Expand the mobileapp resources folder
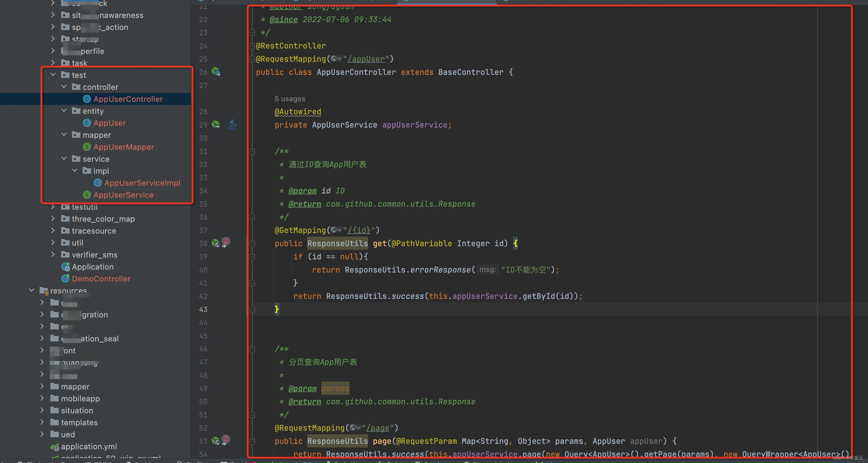Image resolution: width=868 pixels, height=463 pixels. point(42,398)
